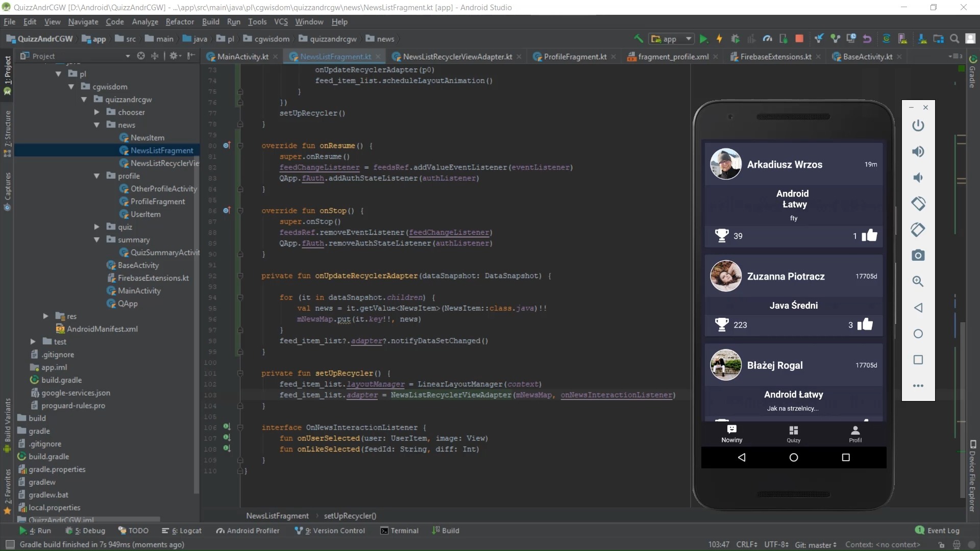Tap the Profil tab in emulator app
980x551 pixels.
[855, 434]
